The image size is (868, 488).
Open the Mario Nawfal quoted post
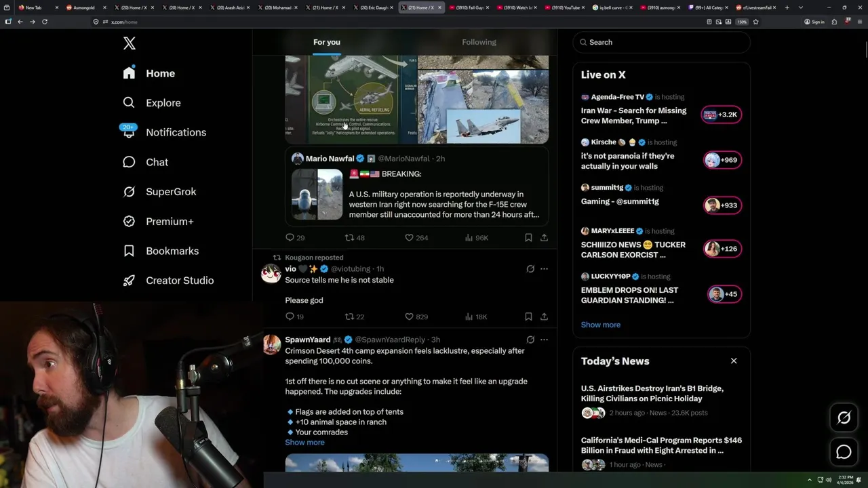(416, 186)
